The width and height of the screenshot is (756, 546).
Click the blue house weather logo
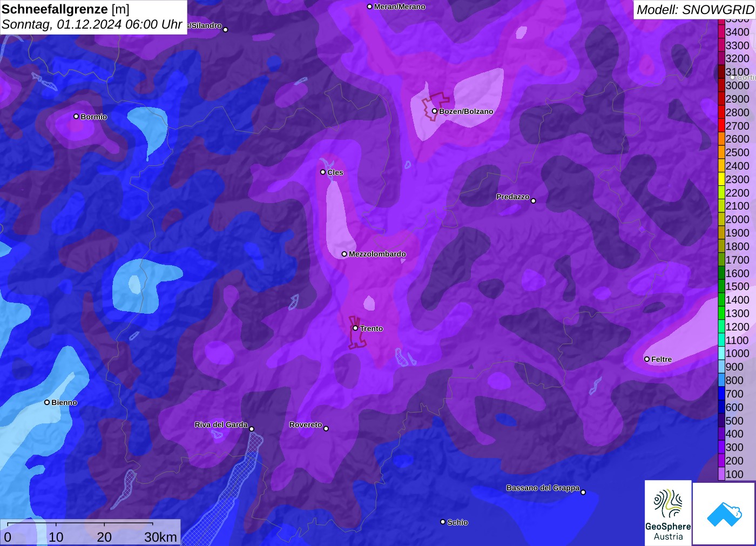724,514
